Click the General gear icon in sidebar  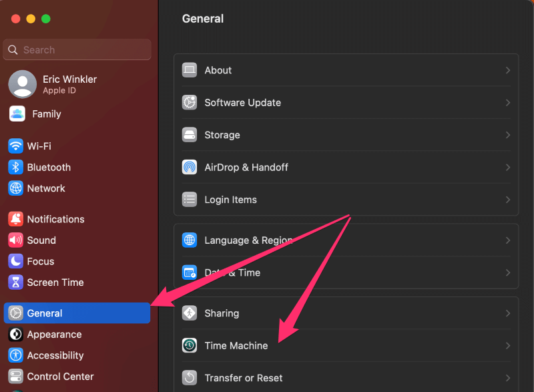pyautogui.click(x=15, y=313)
